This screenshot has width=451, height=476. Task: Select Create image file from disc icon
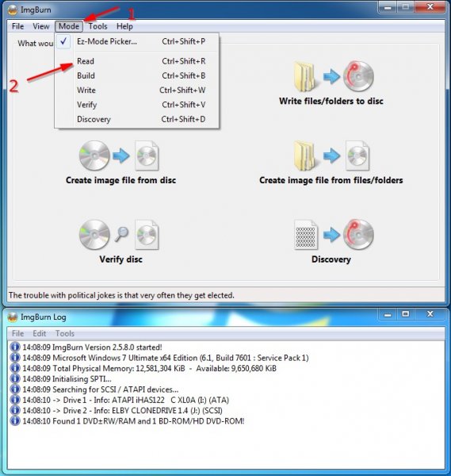[x=119, y=155]
